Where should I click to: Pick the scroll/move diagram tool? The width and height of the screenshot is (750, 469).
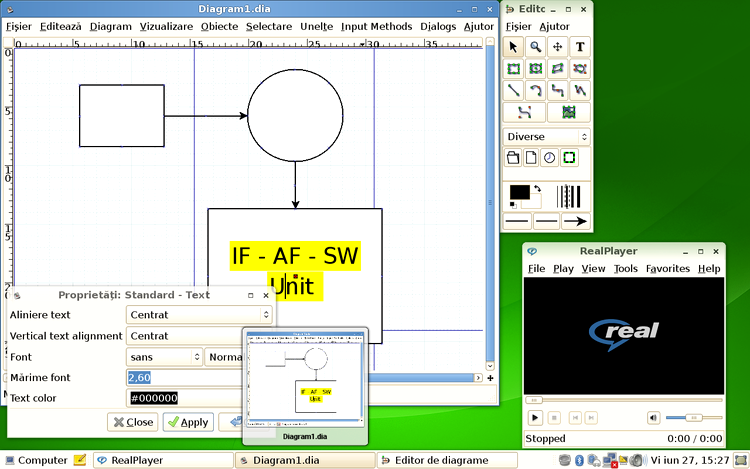(x=558, y=47)
